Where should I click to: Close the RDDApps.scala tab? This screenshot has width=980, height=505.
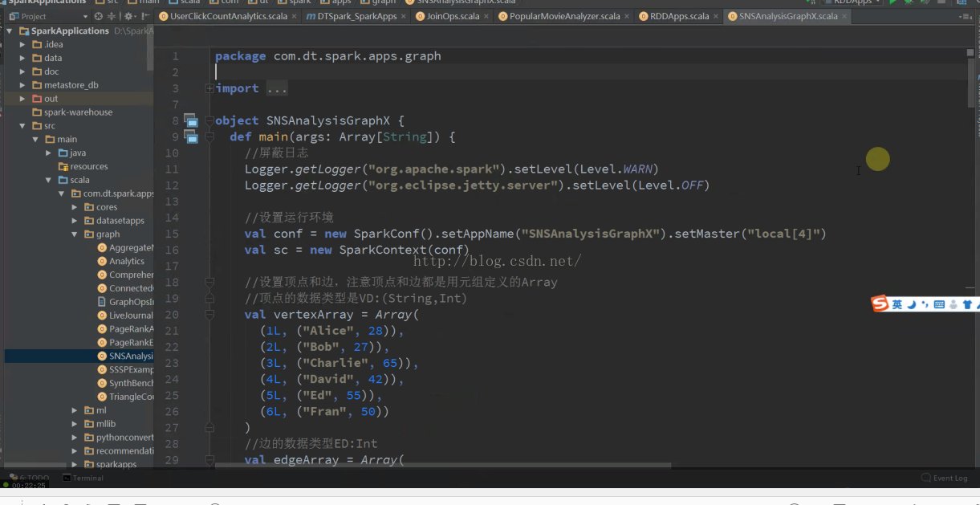point(715,16)
